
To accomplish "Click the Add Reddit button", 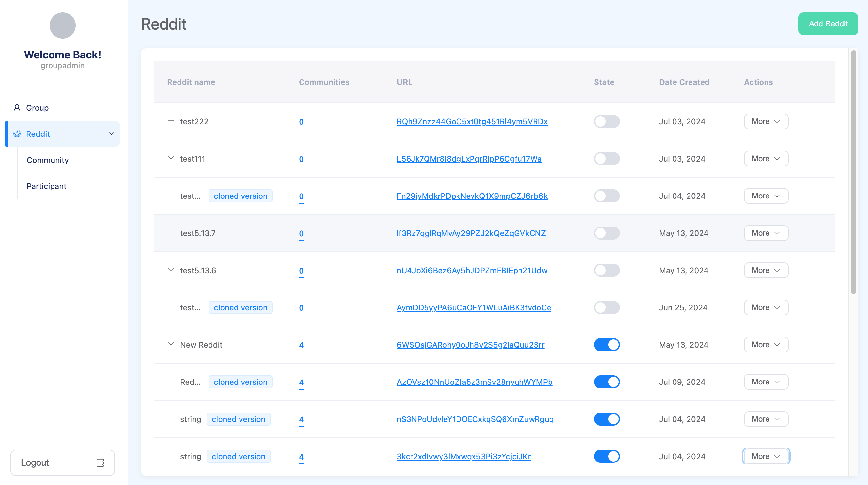I will (828, 24).
